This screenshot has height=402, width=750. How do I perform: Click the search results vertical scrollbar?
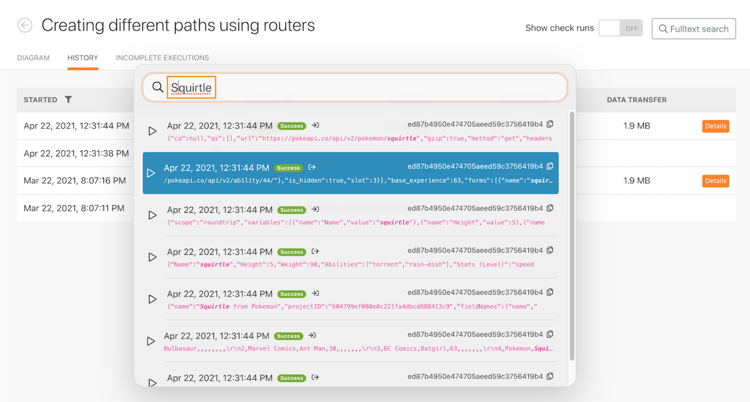(572, 235)
